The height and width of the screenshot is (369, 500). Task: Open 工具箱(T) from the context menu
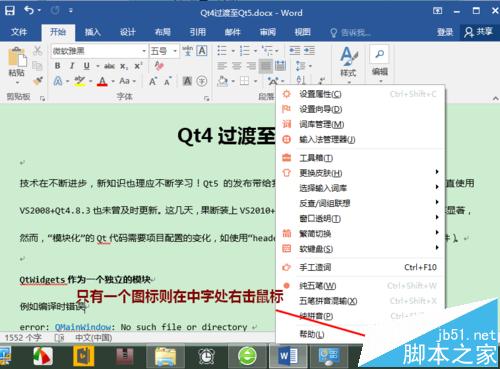point(360,158)
